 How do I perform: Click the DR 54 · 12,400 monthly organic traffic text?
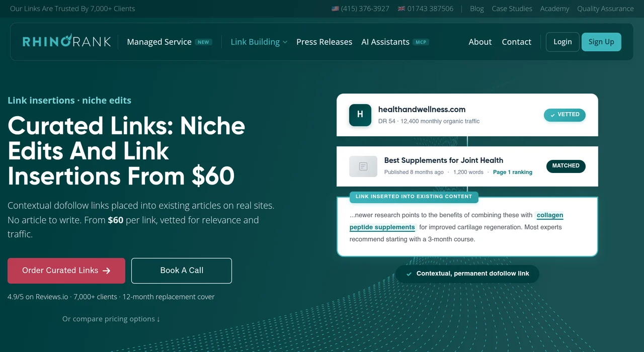coord(429,121)
